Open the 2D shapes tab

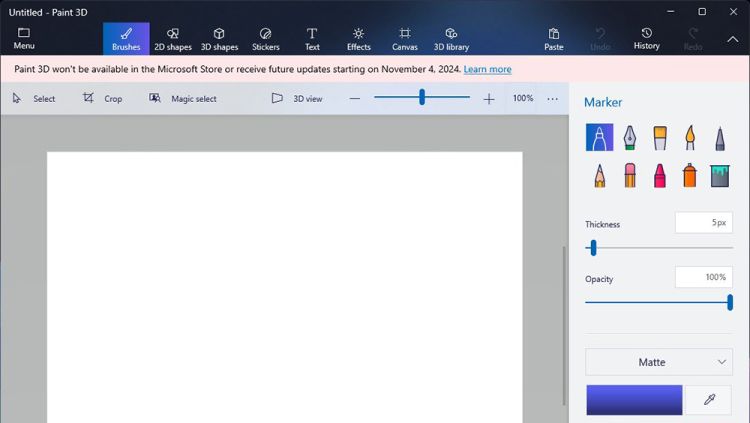[x=173, y=38]
